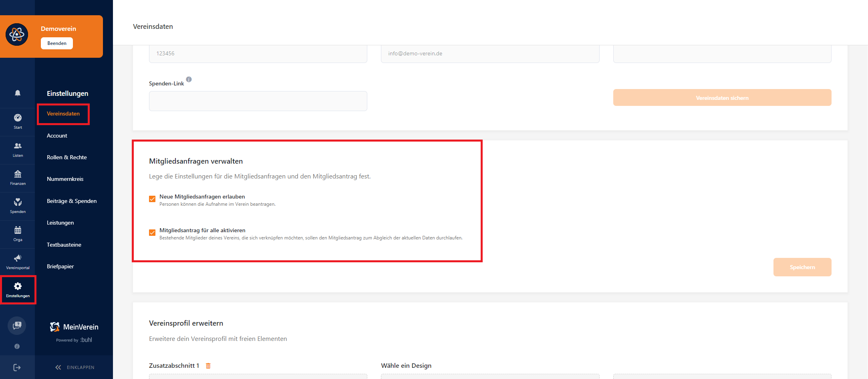Image resolution: width=868 pixels, height=379 pixels.
Task: Click the Spenden-Link input field
Action: pos(258,101)
